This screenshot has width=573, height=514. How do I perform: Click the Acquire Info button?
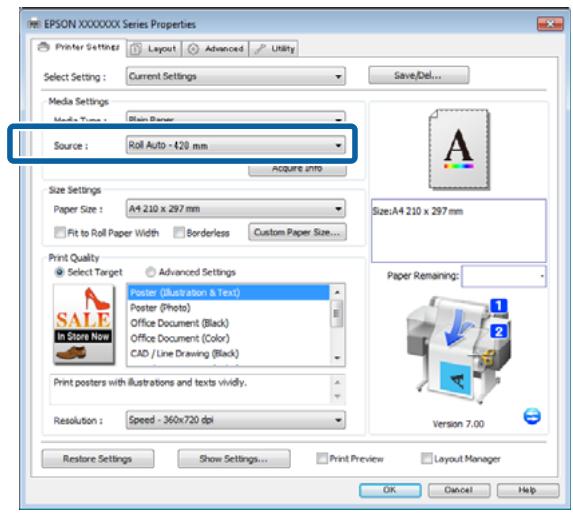pos(297,170)
